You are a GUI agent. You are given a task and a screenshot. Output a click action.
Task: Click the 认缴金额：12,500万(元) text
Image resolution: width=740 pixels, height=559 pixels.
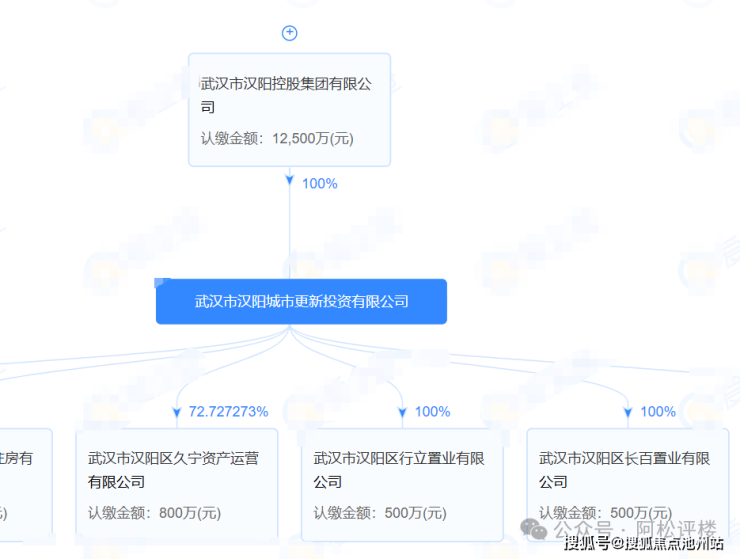click(277, 138)
